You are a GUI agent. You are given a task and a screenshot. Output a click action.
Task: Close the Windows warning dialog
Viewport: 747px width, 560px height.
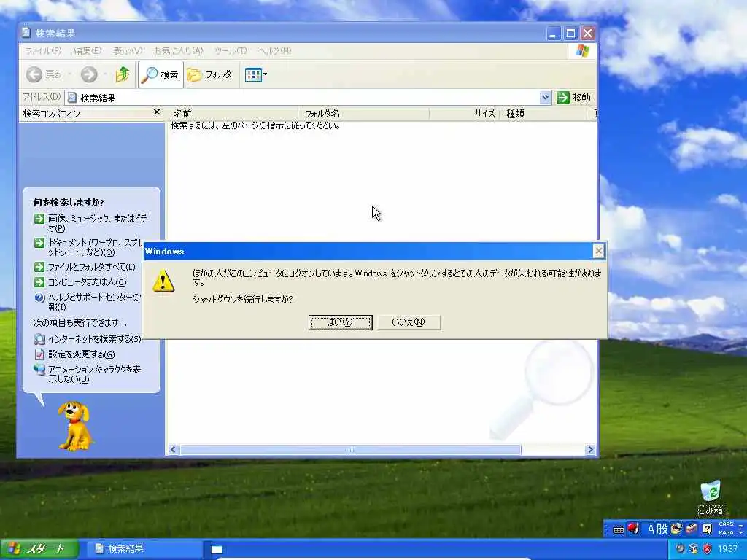coord(598,251)
